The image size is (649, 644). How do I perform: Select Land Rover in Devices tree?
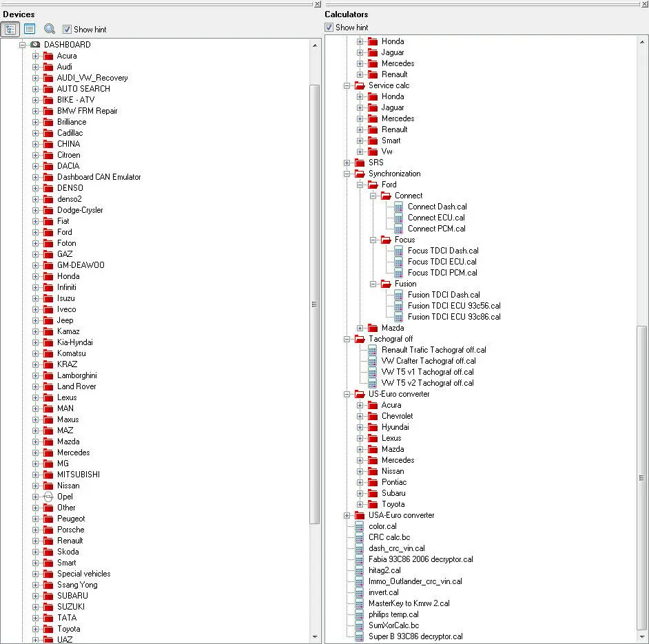pos(76,386)
